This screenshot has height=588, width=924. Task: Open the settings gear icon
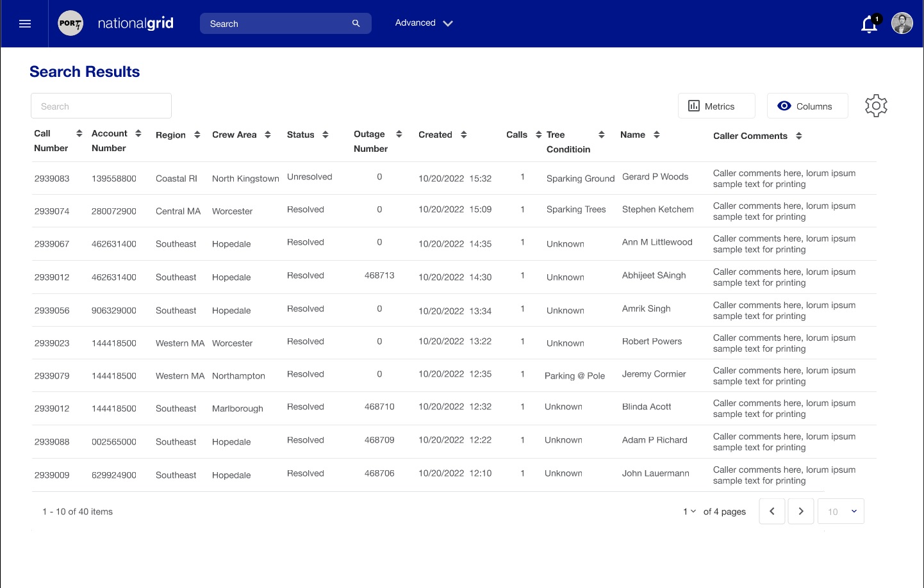pyautogui.click(x=876, y=106)
